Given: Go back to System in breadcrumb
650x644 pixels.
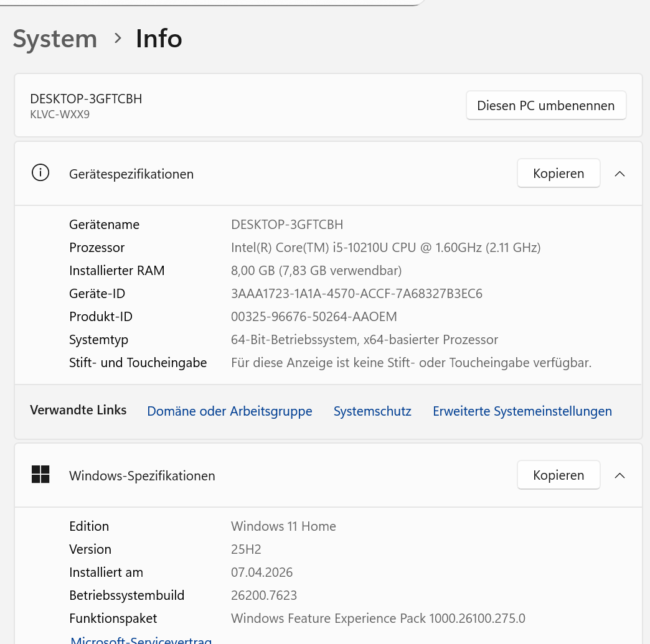Looking at the screenshot, I should point(55,39).
